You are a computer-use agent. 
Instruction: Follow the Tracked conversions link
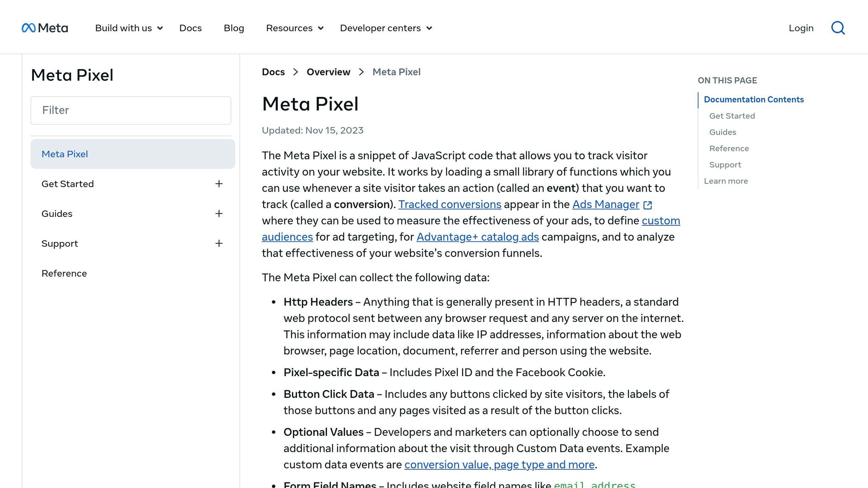[450, 205]
